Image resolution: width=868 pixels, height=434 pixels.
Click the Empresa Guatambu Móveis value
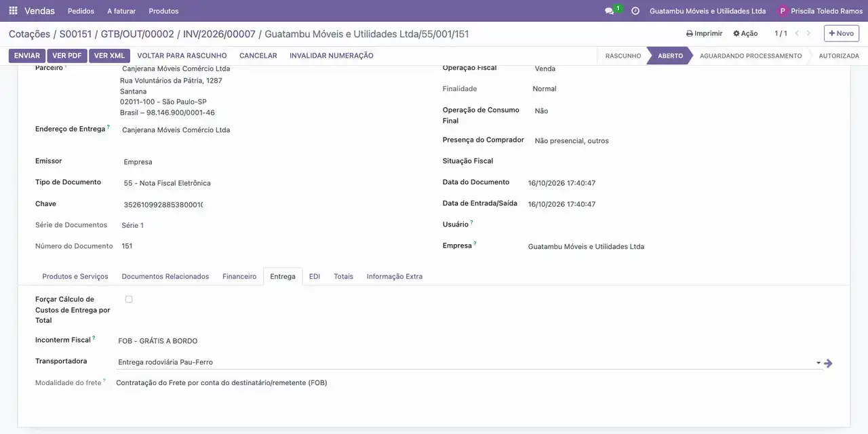(586, 247)
